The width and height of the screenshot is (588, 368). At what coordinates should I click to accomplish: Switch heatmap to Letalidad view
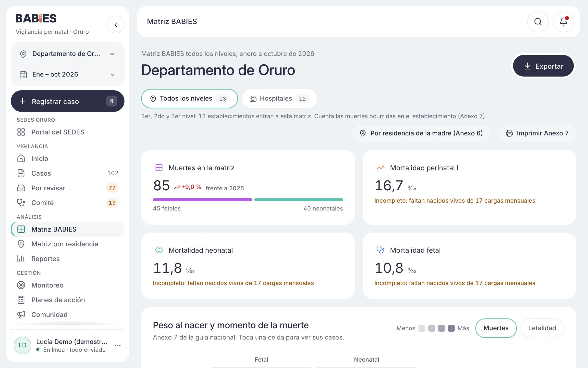click(542, 328)
